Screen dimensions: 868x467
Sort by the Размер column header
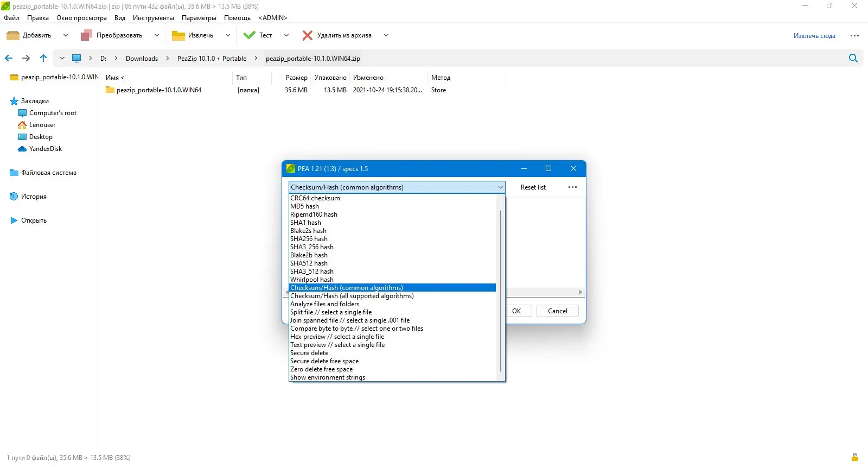[x=296, y=78]
